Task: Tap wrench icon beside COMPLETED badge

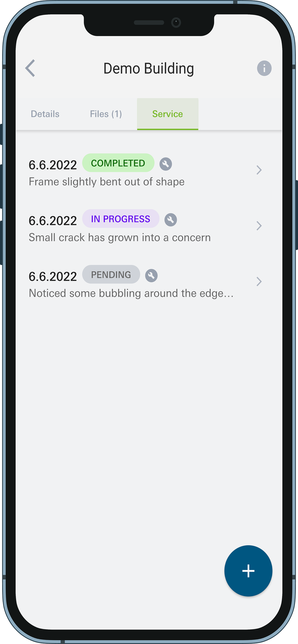Action: [166, 164]
